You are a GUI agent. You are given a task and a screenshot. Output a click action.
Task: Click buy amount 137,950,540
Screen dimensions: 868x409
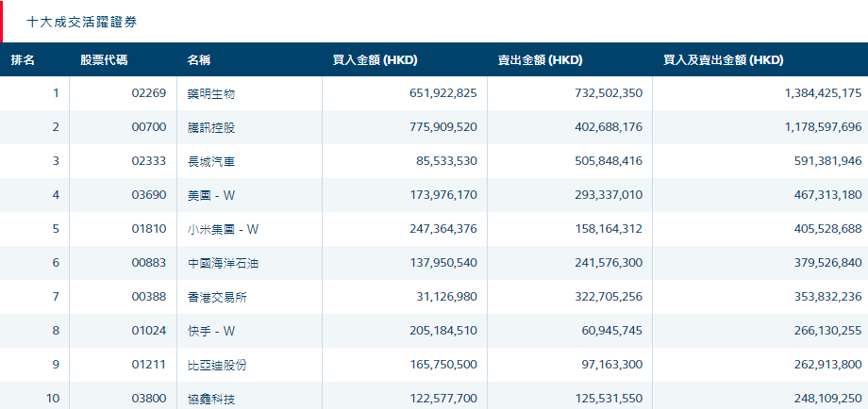point(443,263)
